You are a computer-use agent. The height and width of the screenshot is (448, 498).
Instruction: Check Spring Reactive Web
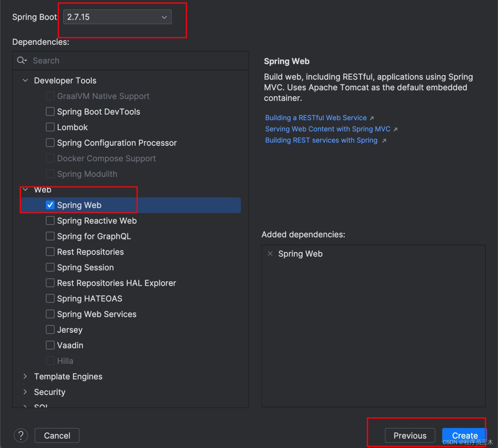point(50,220)
